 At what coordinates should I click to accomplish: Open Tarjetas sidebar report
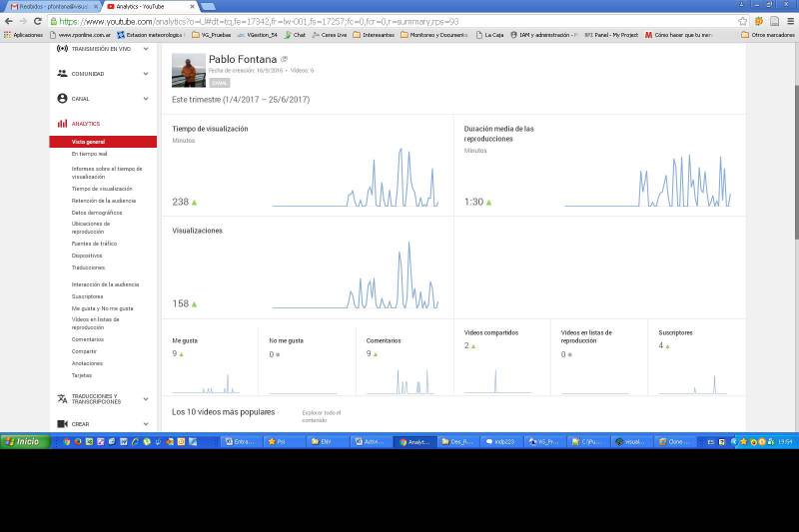pos(82,375)
